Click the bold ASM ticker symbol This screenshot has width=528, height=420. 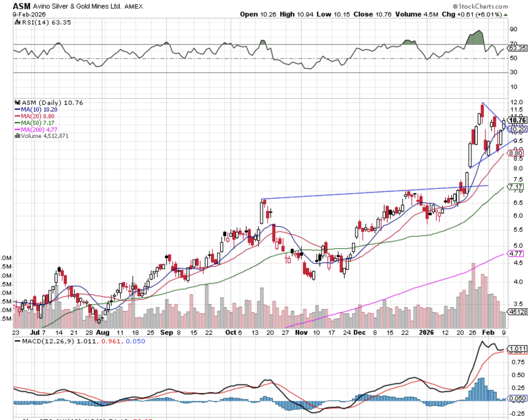point(21,6)
